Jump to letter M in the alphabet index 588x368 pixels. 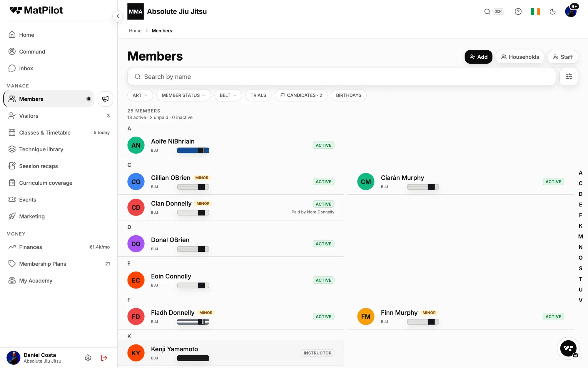pos(580,236)
